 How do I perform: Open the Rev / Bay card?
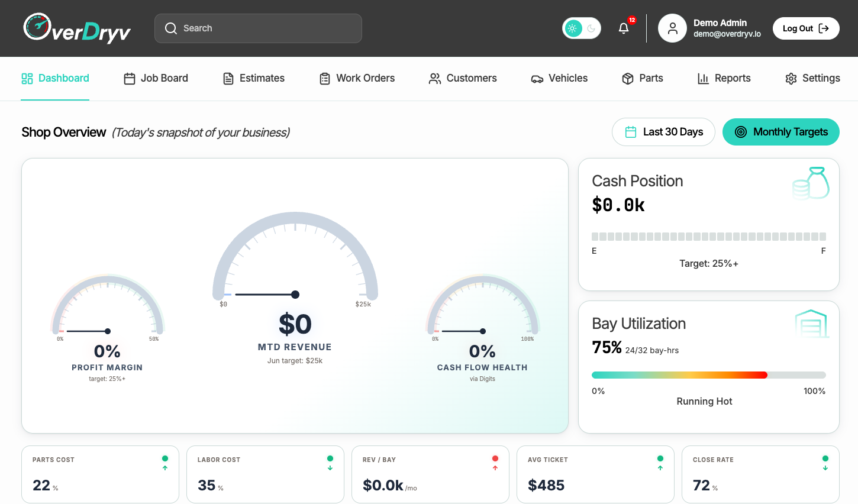click(x=430, y=474)
